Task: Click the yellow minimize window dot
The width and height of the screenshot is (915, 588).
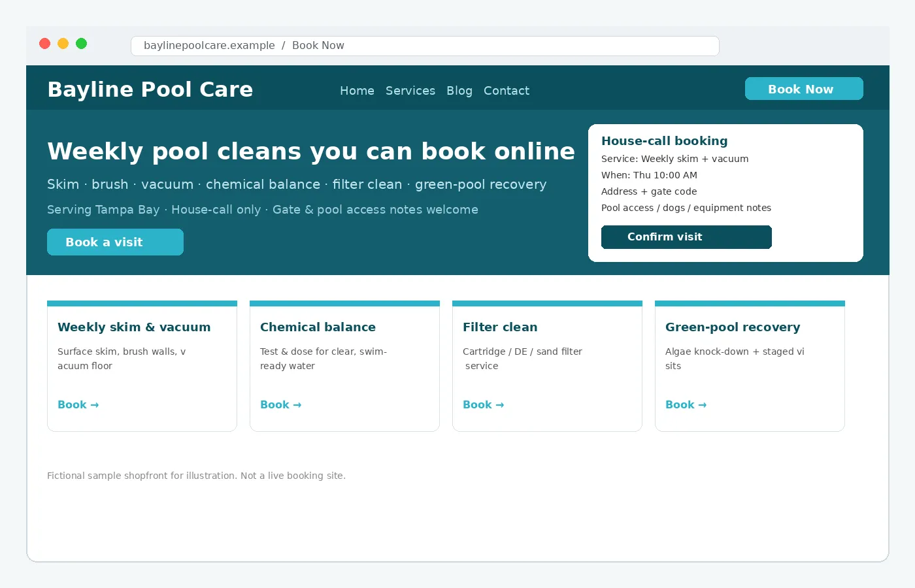Action: (x=63, y=44)
